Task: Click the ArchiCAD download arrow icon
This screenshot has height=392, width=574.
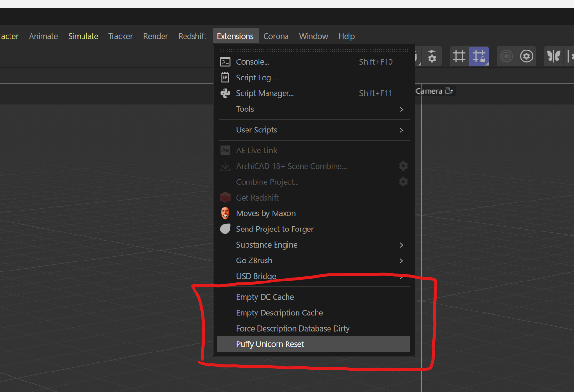Action: (225, 166)
